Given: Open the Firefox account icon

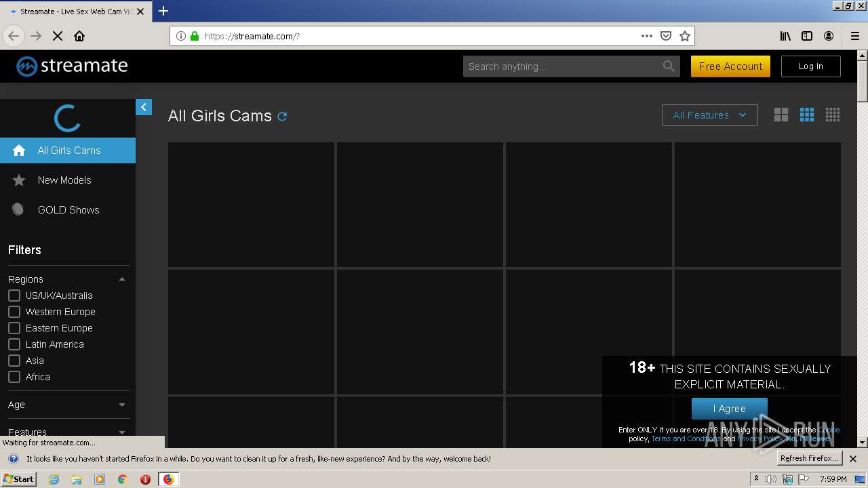Looking at the screenshot, I should pos(829,36).
